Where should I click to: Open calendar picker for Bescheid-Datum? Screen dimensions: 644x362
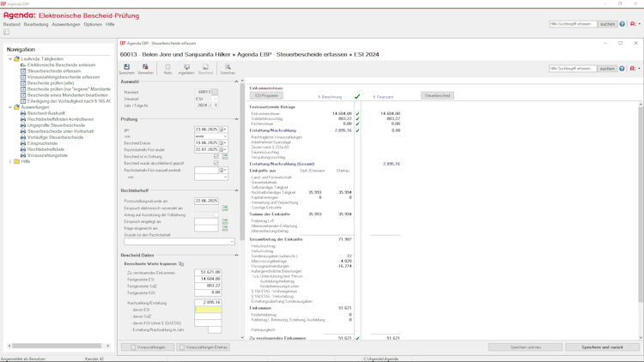point(222,143)
